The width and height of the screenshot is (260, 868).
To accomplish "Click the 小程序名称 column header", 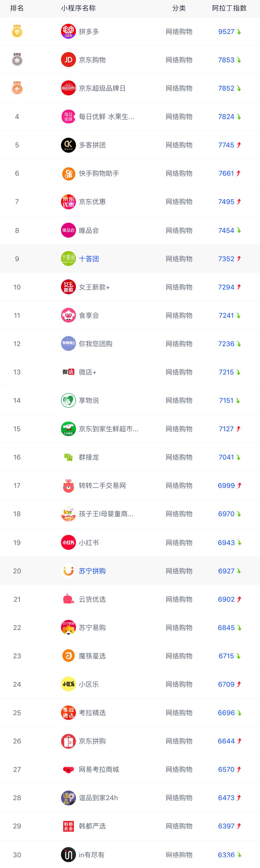I will 78,8.
